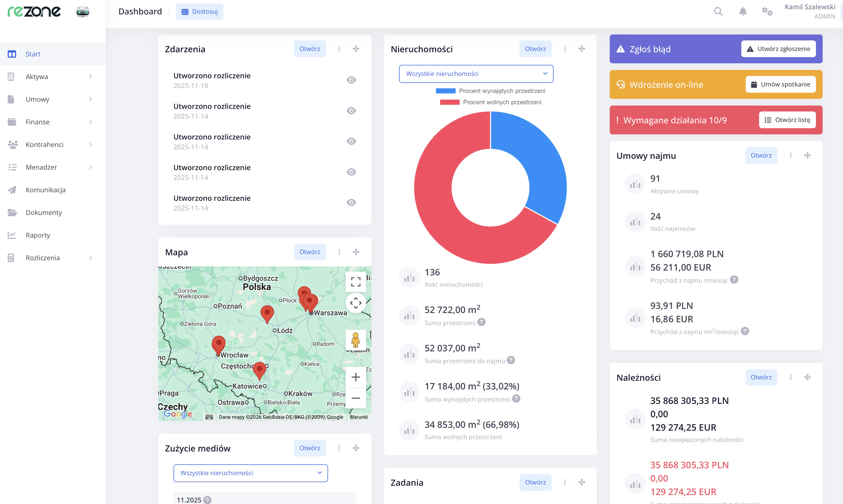This screenshot has width=843, height=504.
Task: Toggle map fullscreen view button
Action: click(356, 282)
